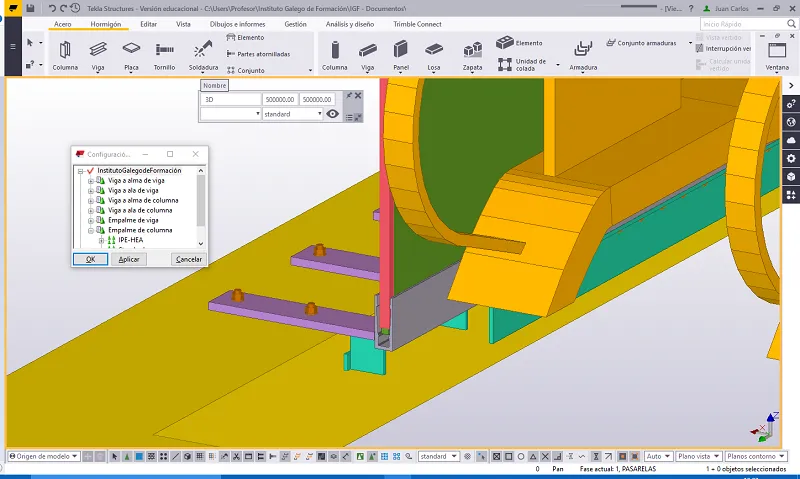Open Trimble cloud side panel icon
This screenshot has height=479, width=800.
pos(791,140)
